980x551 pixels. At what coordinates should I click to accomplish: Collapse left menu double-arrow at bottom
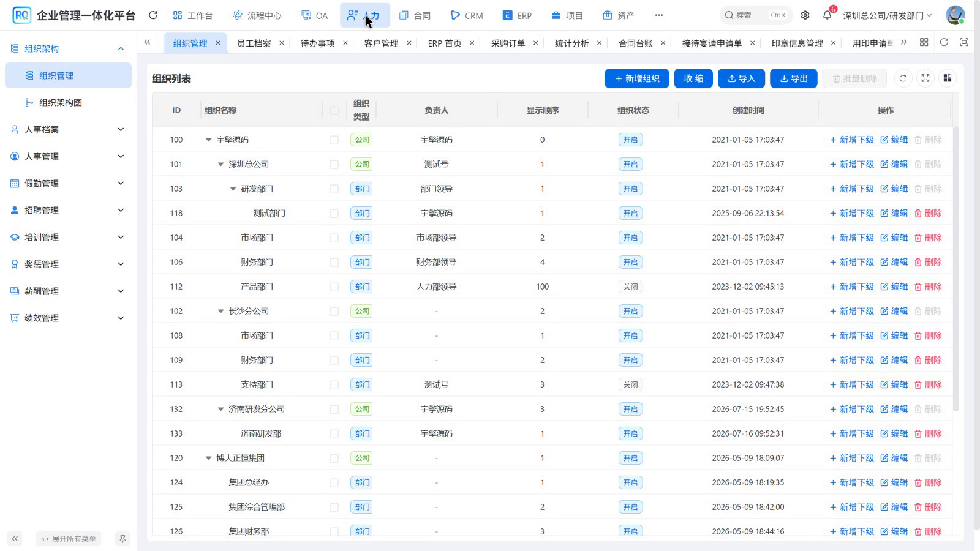click(x=15, y=539)
